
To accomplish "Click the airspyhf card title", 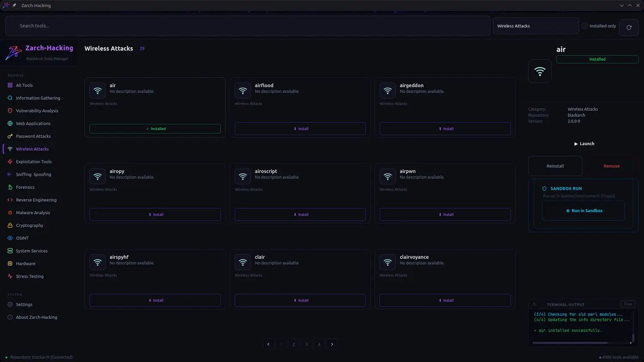I will pos(119,257).
